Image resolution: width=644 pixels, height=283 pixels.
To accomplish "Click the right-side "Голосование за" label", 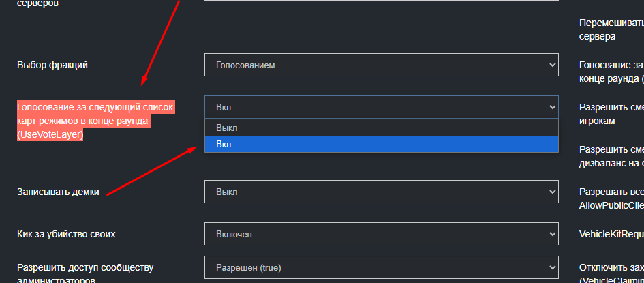I will click(x=611, y=72).
